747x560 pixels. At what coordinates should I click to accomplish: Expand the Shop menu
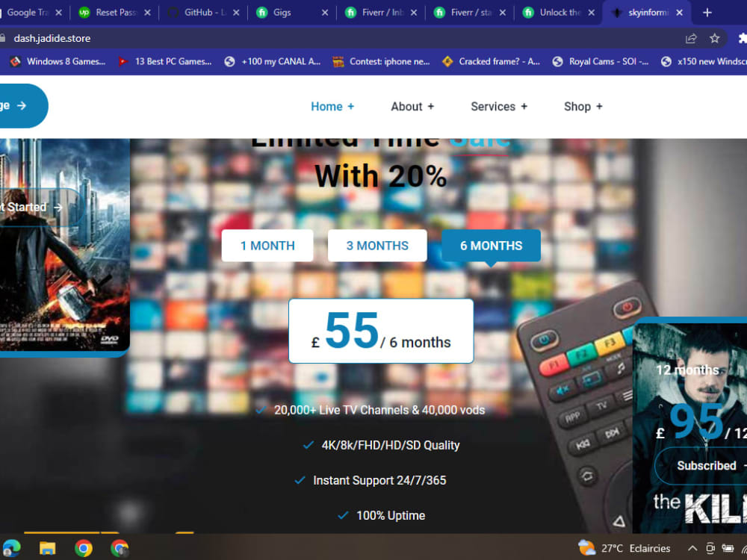[583, 107]
